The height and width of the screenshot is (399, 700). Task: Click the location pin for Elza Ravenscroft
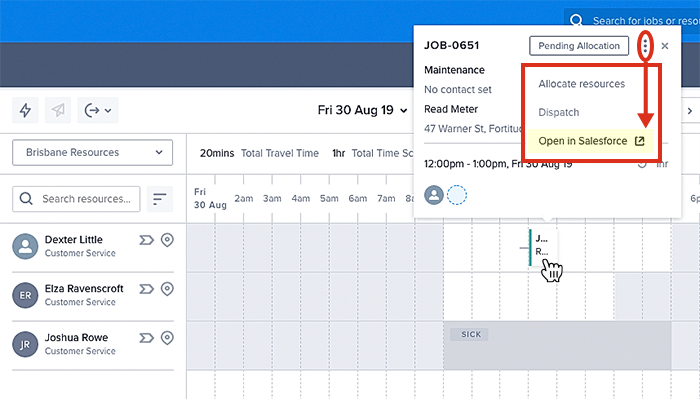pos(167,289)
